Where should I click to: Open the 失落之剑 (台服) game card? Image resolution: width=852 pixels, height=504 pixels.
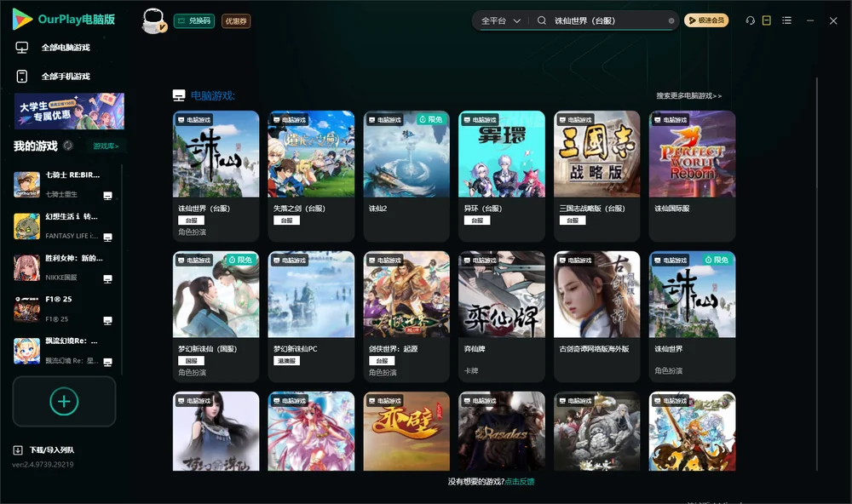click(311, 176)
